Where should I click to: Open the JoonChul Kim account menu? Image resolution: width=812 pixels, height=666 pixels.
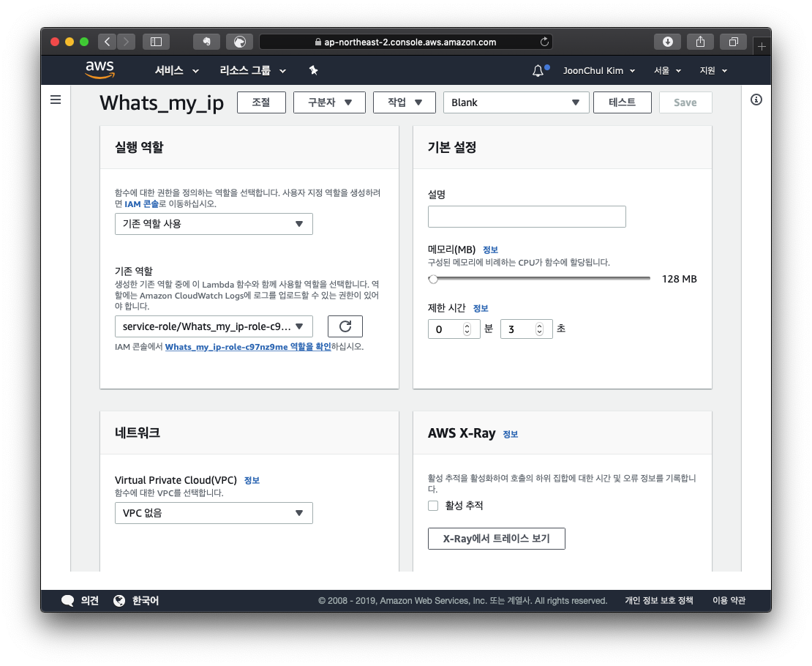[x=598, y=70]
